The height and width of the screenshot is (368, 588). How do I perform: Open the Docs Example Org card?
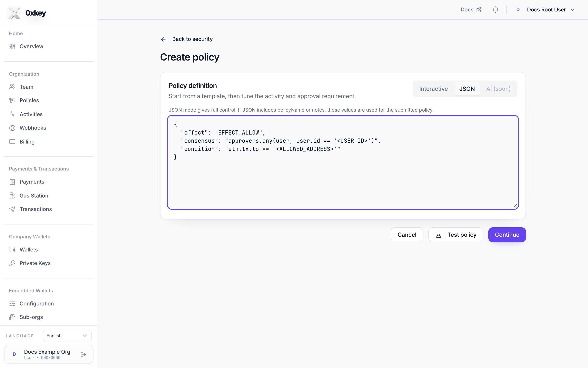(49, 354)
